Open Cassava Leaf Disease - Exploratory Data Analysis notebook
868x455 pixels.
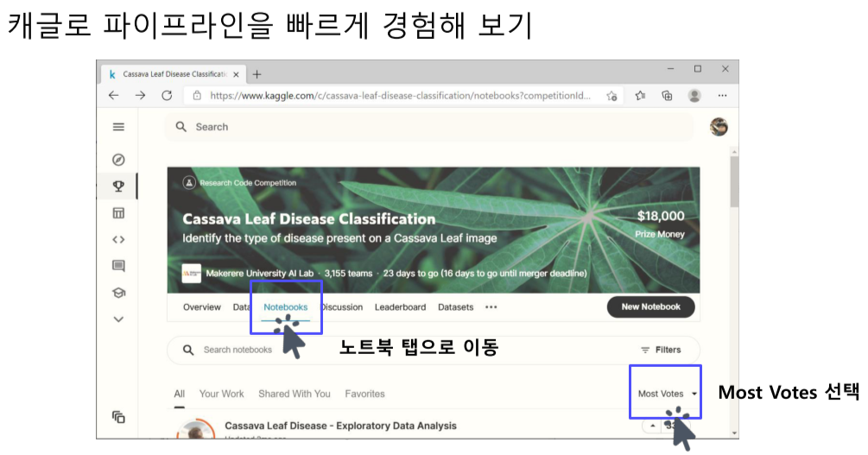pyautogui.click(x=340, y=426)
